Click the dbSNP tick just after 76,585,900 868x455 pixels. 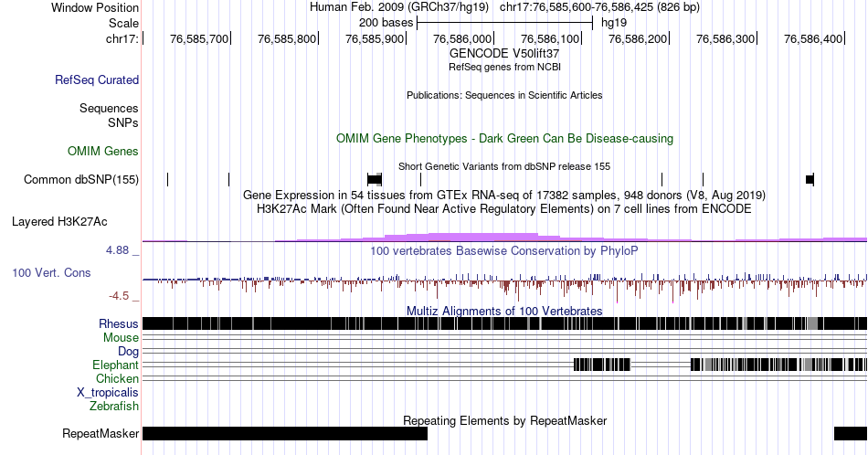[x=420, y=179]
